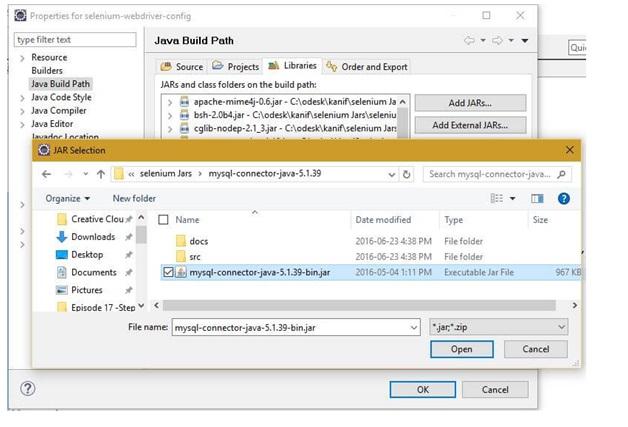Switch to the Source tab
Image resolution: width=628 pixels, height=427 pixels.
coord(182,66)
